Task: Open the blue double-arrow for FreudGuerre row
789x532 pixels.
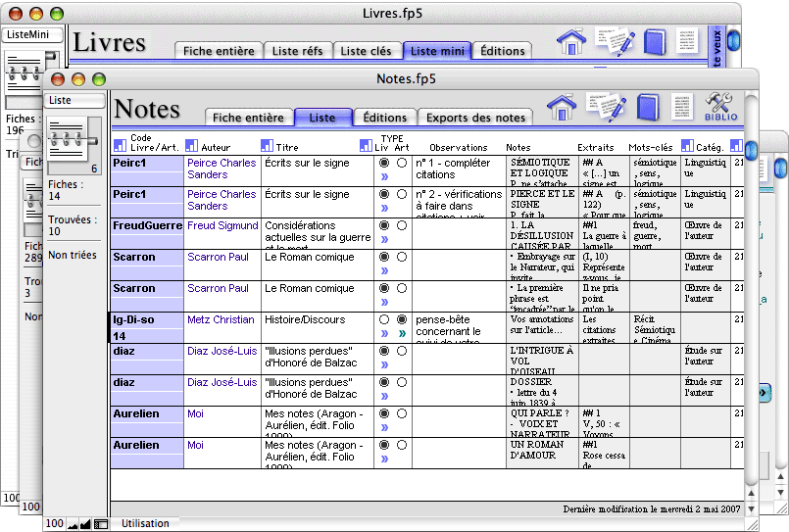Action: point(384,239)
